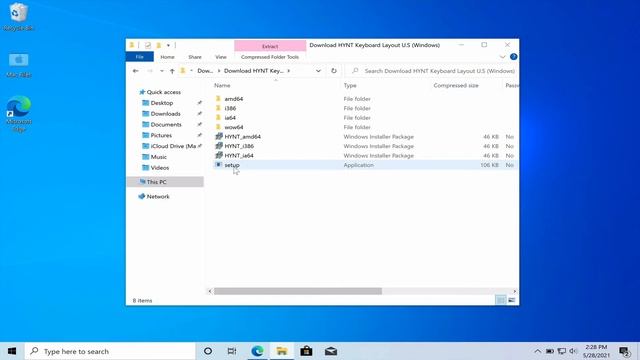The height and width of the screenshot is (360, 640).
Task: Expand the ribbon with the chevron
Action: pyautogui.click(x=502, y=57)
